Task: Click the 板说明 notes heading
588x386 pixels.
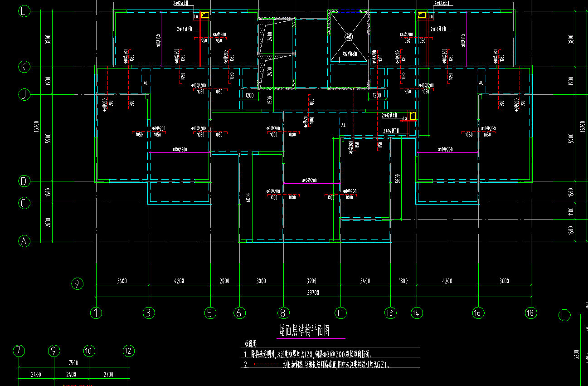Action: tap(250, 344)
